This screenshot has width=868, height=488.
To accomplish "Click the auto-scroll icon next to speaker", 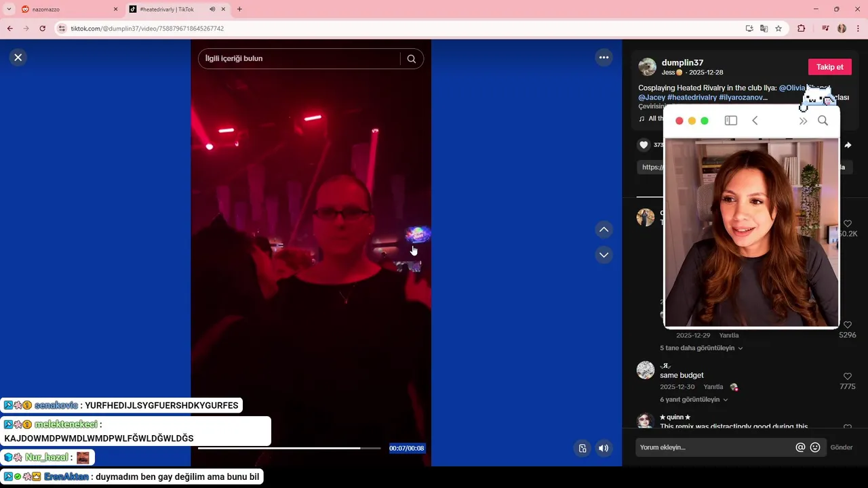I will coord(582,448).
